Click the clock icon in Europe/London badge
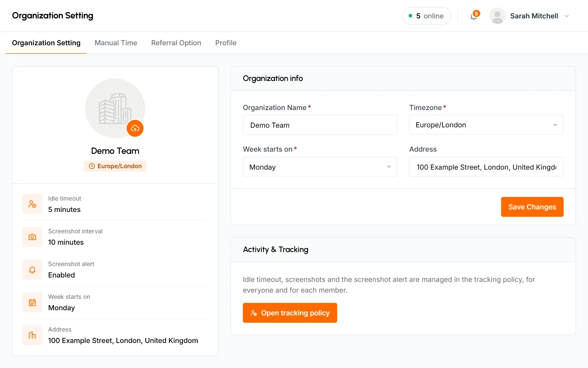Viewport: 588px width, 368px height. 92,166
